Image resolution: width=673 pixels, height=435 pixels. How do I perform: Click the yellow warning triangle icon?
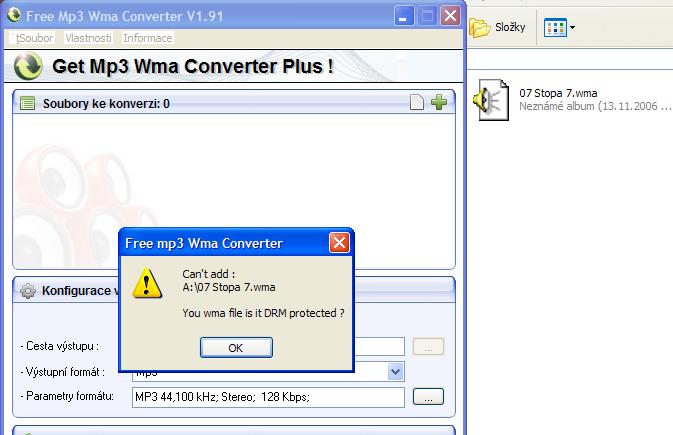pos(147,283)
